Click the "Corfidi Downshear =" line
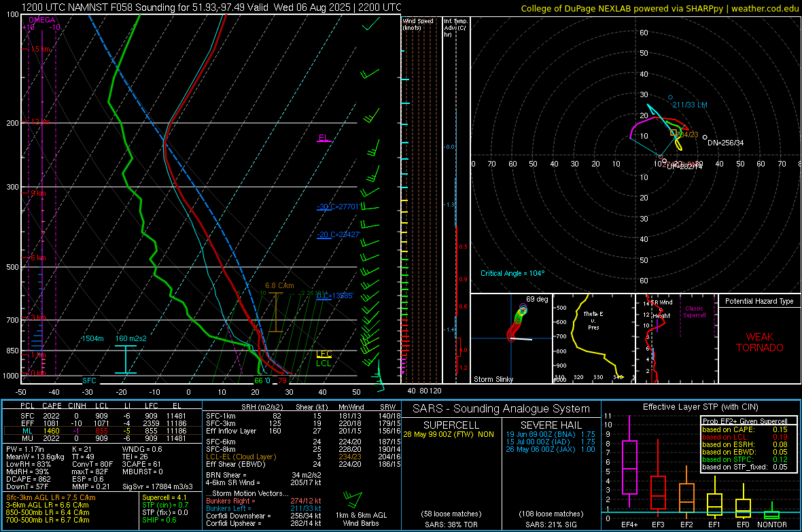The image size is (802, 532). coord(264,516)
